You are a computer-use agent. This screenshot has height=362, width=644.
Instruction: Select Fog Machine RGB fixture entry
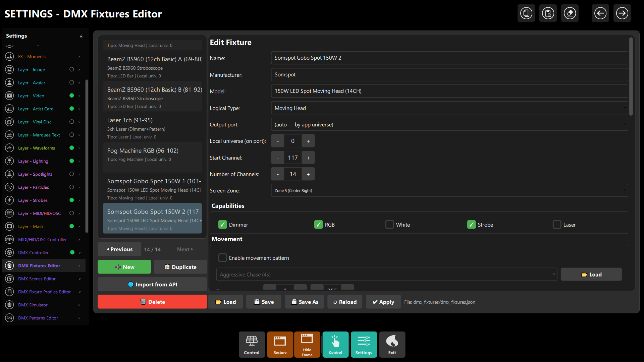(x=152, y=157)
